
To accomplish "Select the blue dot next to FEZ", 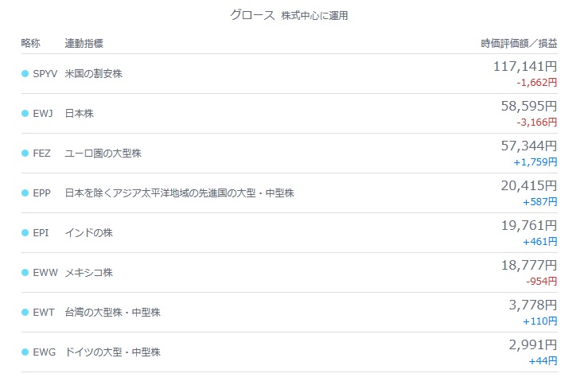I will (x=25, y=154).
